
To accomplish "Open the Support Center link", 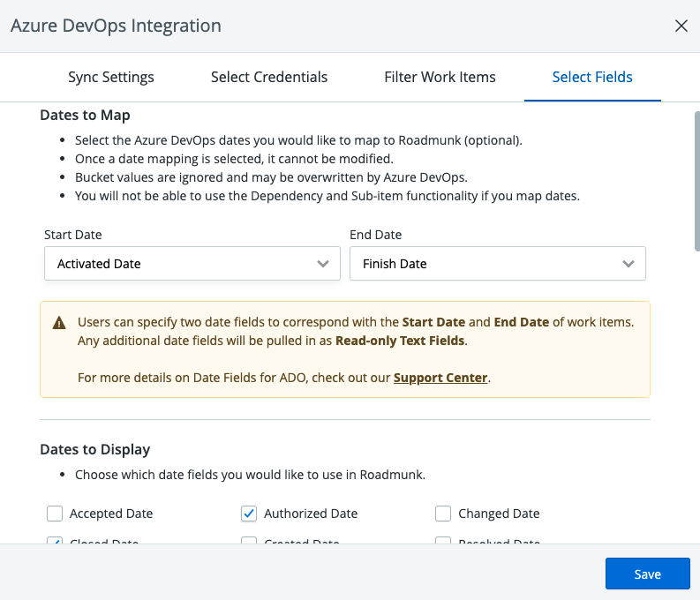I will pos(440,378).
